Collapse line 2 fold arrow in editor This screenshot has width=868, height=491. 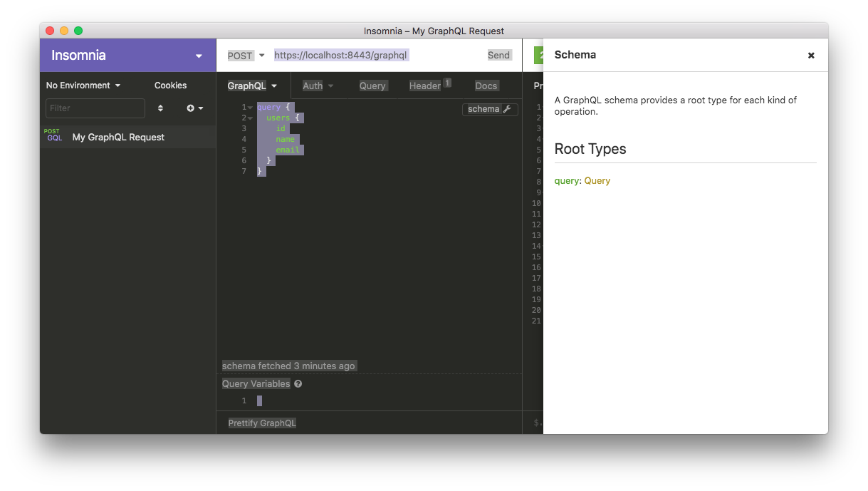tap(251, 118)
